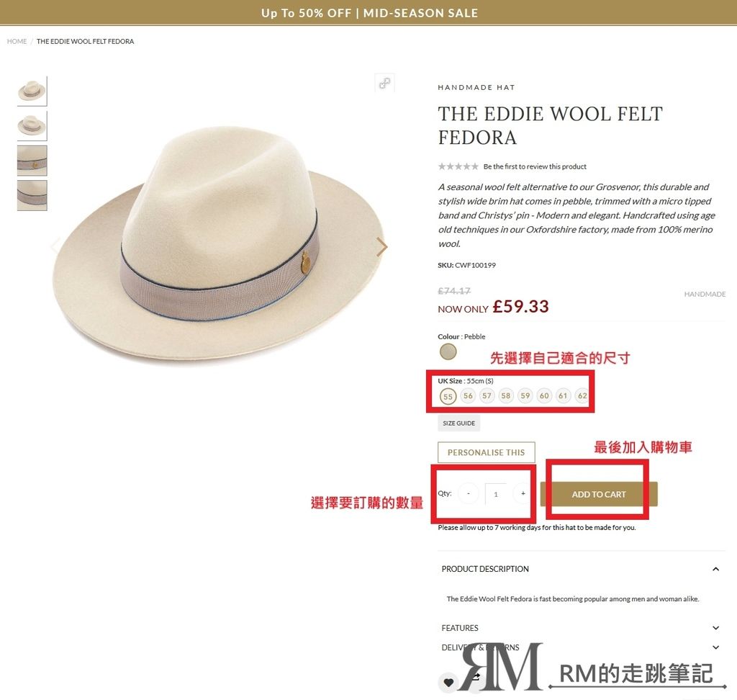Show next product image with right arrow
This screenshot has width=737, height=700.
coord(382,247)
